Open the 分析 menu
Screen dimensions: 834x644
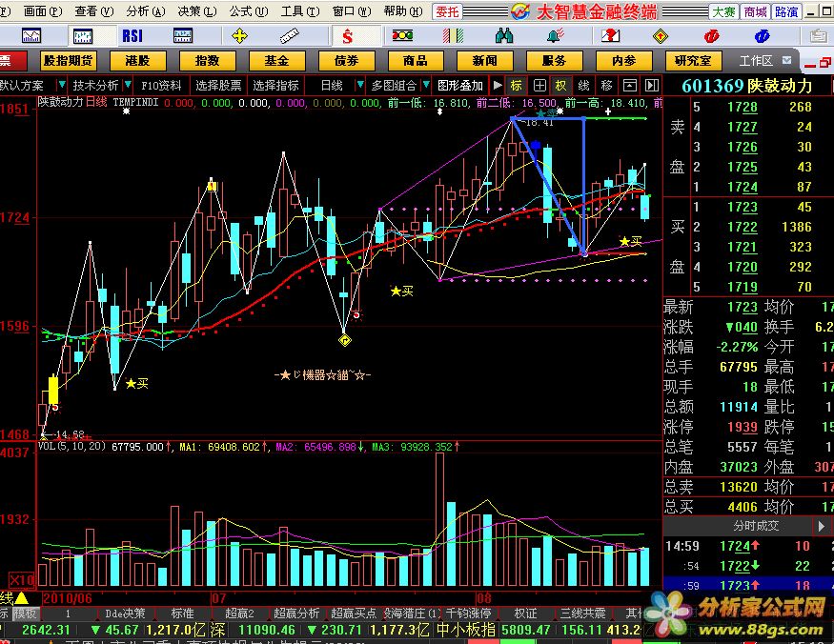pos(145,10)
